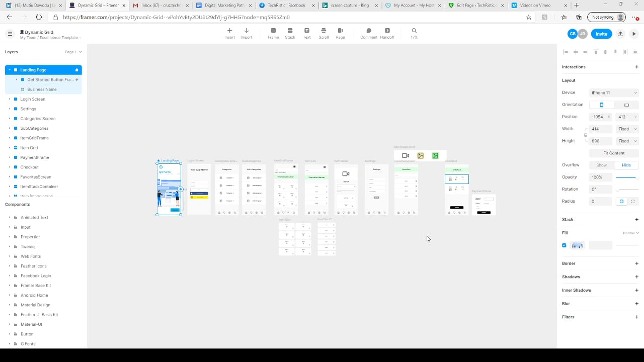644x362 pixels.
Task: Select the Text tool
Action: pos(306,33)
